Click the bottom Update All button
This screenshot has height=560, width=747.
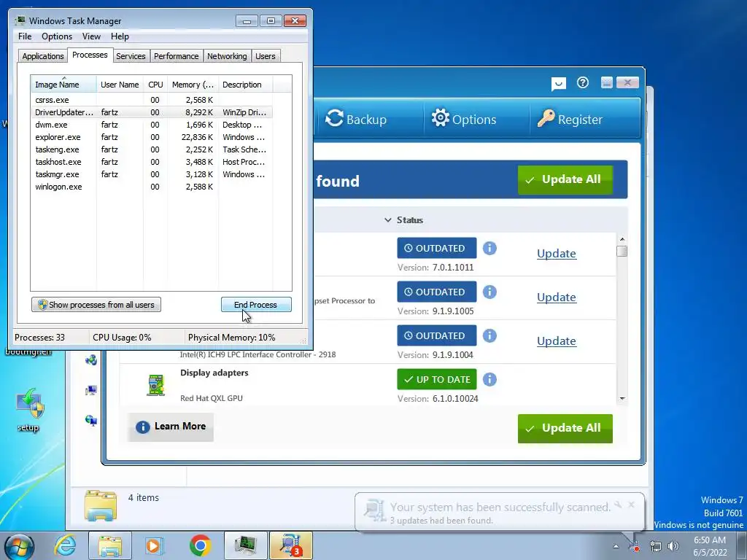[x=565, y=428]
